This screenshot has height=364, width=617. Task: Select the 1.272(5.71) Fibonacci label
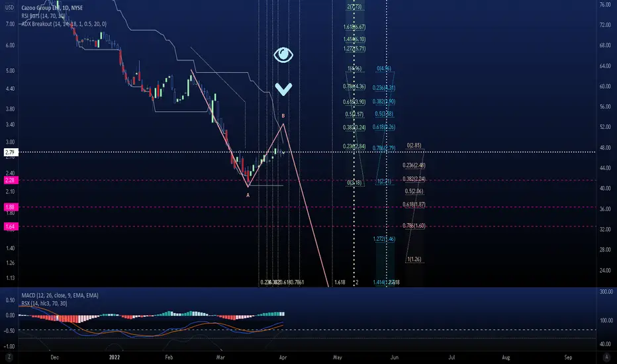pyautogui.click(x=354, y=48)
